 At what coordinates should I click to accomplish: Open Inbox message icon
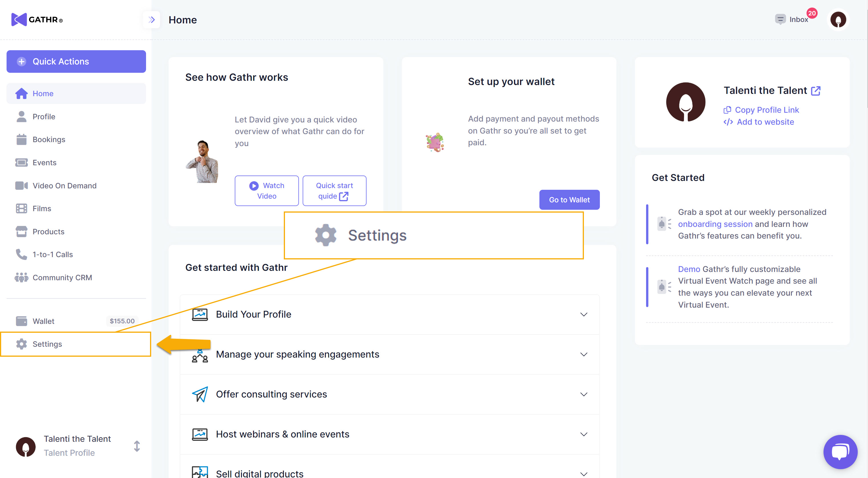(x=780, y=20)
